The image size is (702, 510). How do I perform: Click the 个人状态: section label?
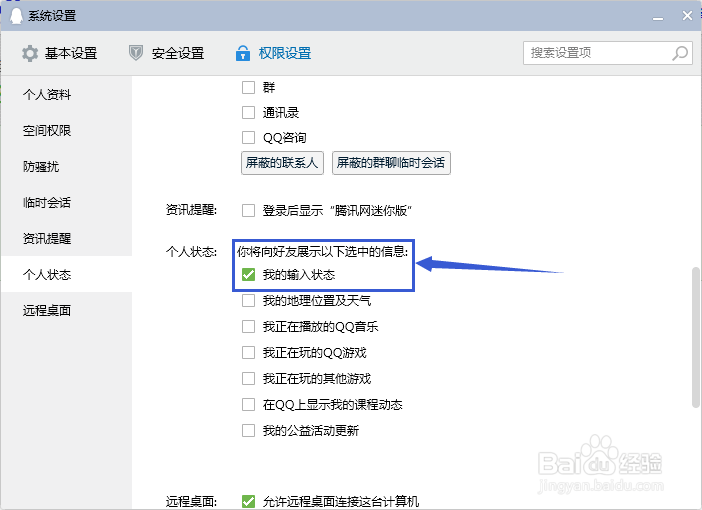191,252
